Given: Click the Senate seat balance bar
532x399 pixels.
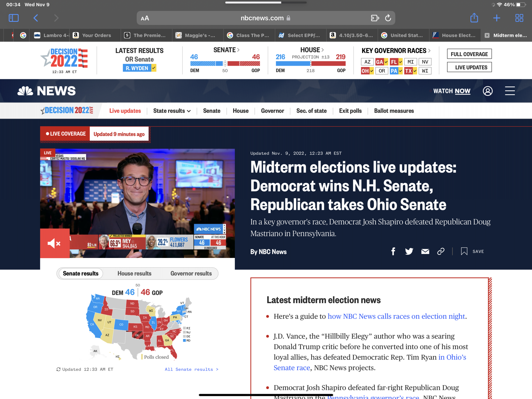Looking at the screenshot, I should pos(225,63).
